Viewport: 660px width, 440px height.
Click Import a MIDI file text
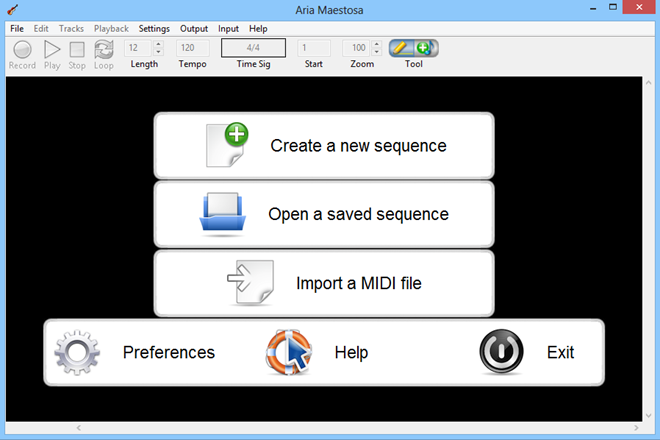click(359, 283)
